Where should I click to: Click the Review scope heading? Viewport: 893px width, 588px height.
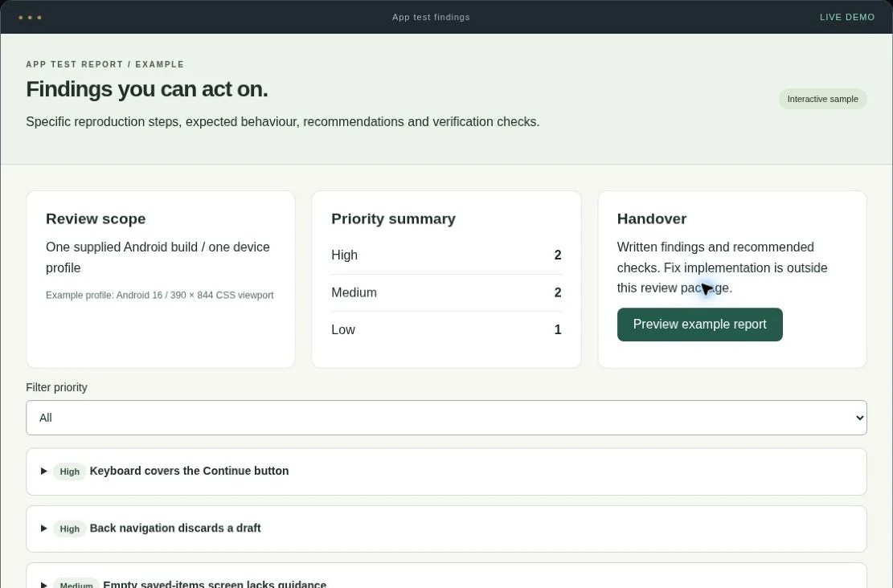point(96,219)
